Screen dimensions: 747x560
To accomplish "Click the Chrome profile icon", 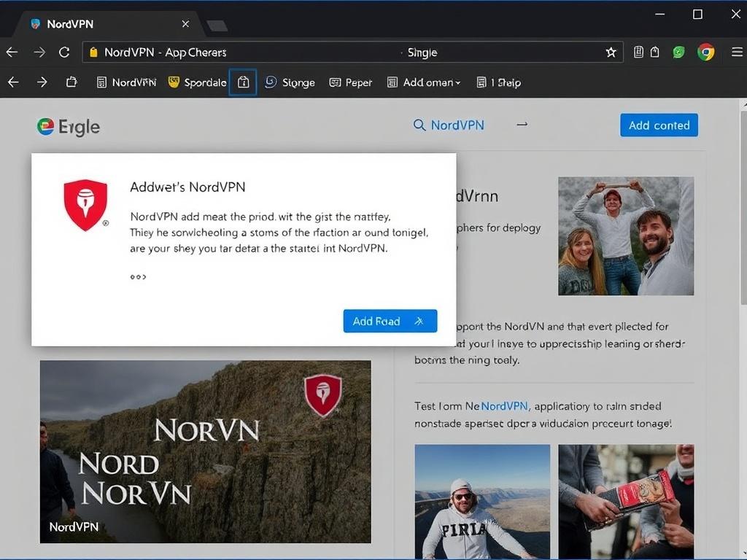I will tap(705, 52).
